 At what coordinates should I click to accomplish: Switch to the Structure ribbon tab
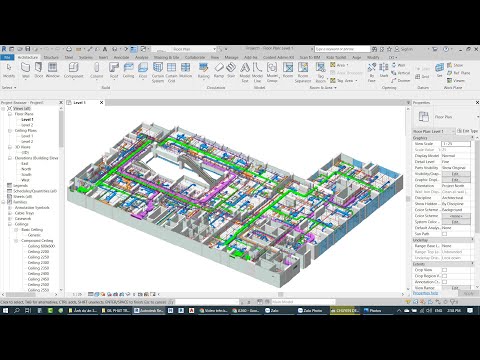tap(51, 57)
